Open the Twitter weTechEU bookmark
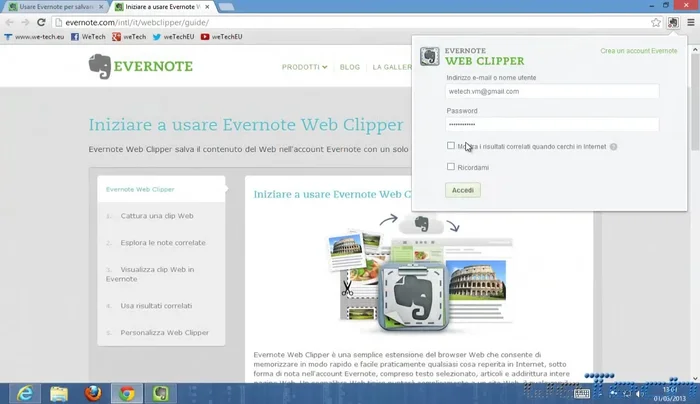 173,37
